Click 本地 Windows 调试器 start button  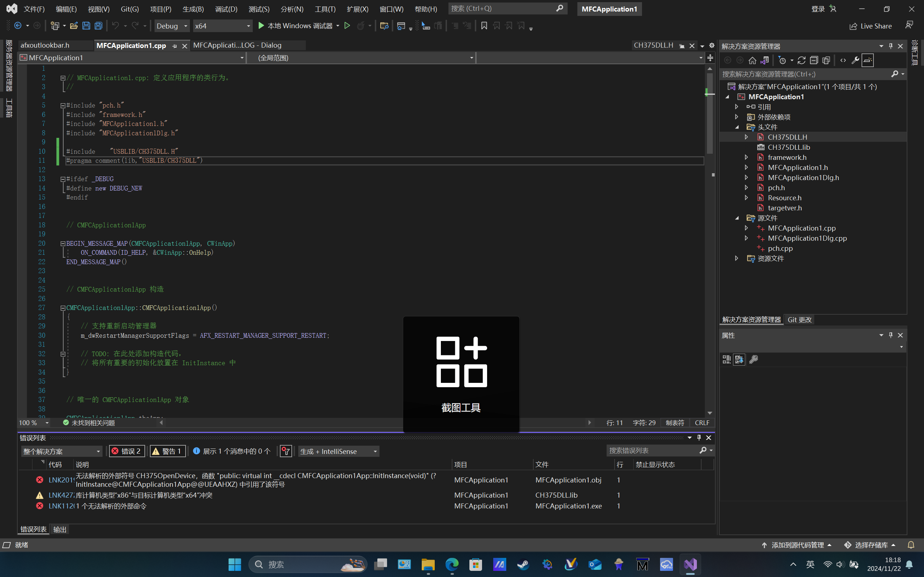tap(295, 26)
